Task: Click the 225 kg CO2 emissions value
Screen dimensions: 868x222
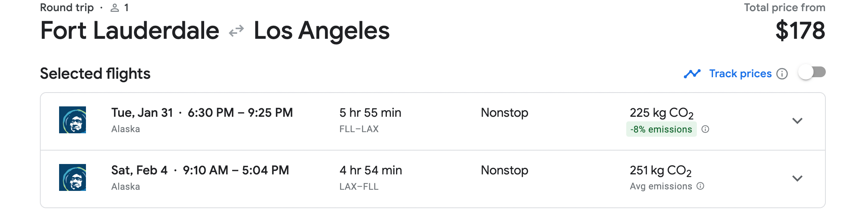Action: 661,113
